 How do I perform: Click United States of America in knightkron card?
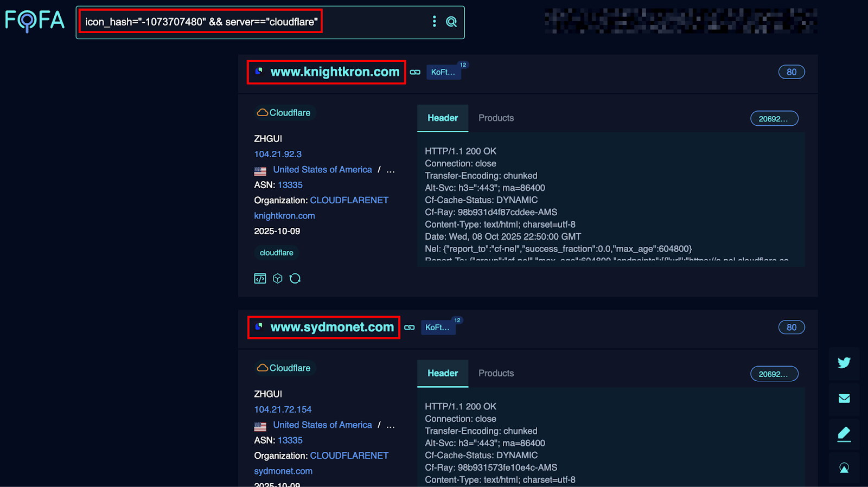322,170
